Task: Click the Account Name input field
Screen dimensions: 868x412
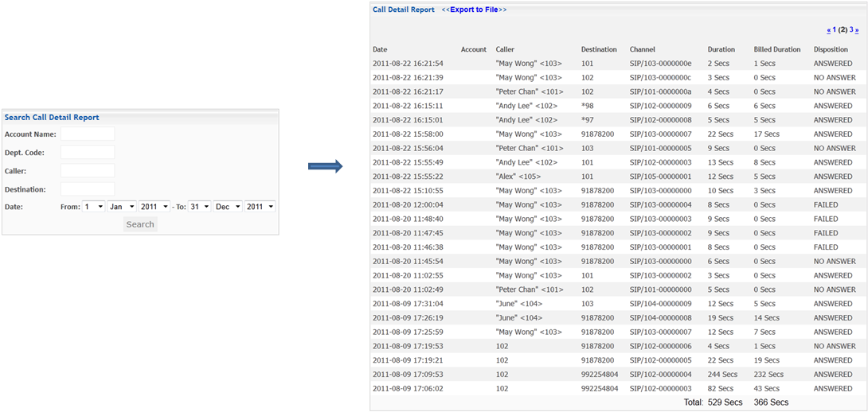Action: [x=88, y=134]
